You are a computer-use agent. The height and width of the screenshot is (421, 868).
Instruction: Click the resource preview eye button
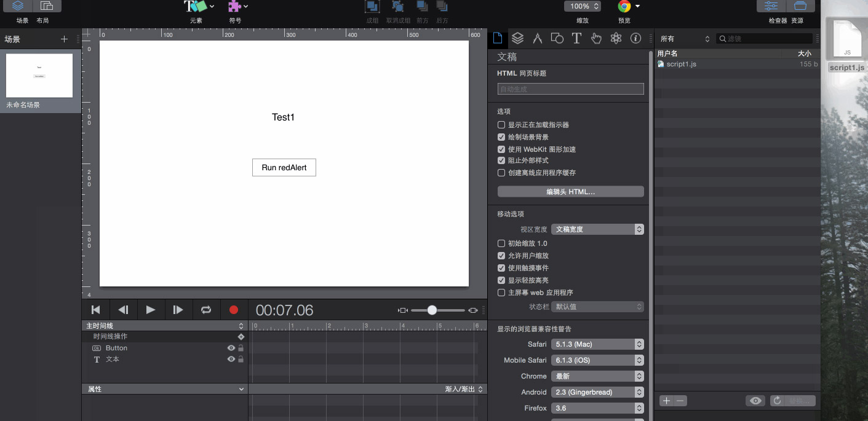(755, 401)
